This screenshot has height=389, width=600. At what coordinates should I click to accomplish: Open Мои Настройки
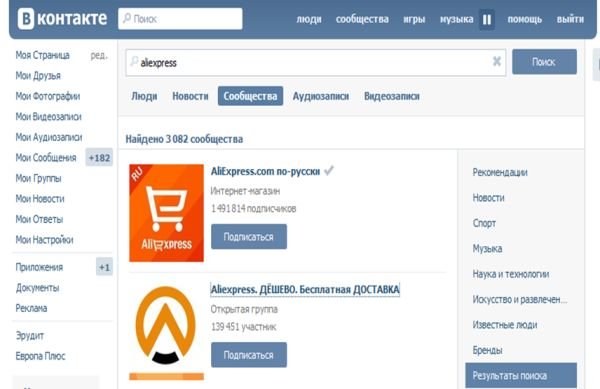(44, 240)
